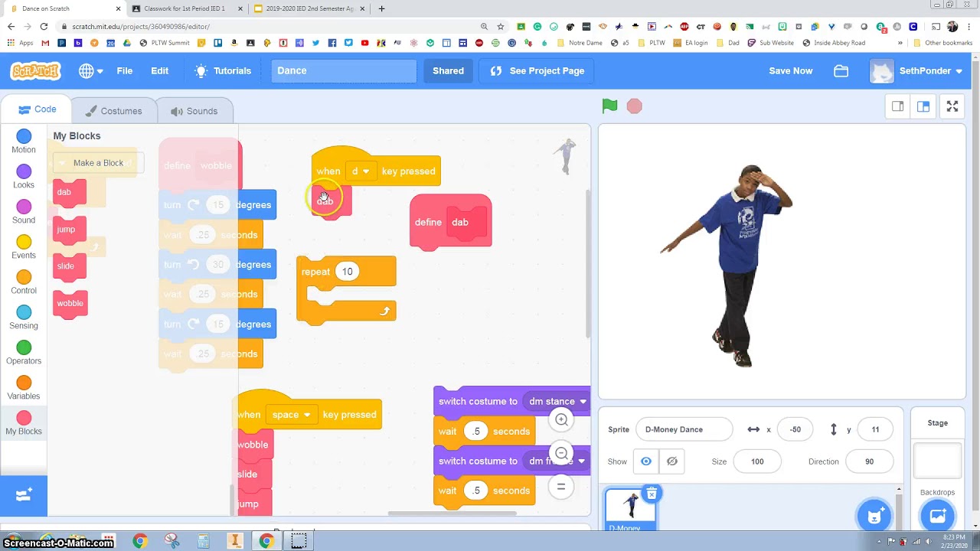Viewport: 980px width, 551px height.
Task: Open costume dropdown on second switch costume block
Action: click(x=557, y=461)
